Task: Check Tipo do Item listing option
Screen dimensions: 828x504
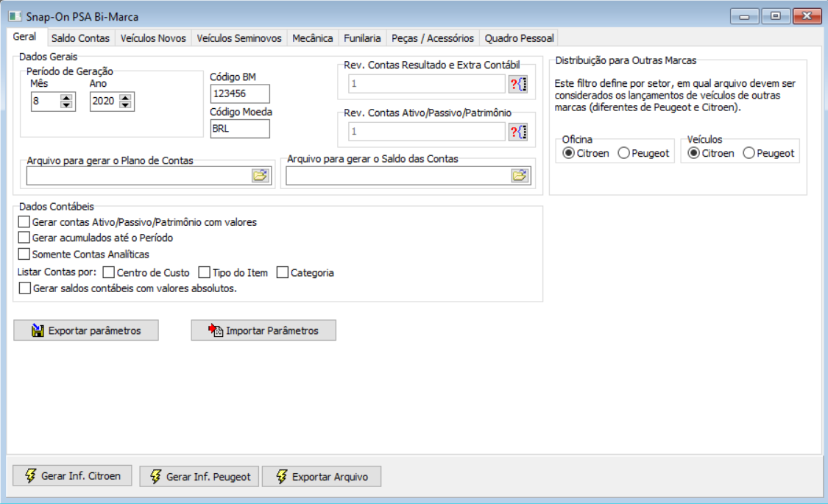Action: point(205,272)
